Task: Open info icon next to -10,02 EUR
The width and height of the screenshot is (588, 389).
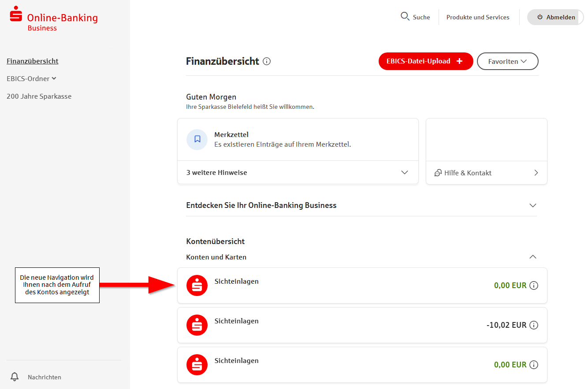Action: (x=534, y=325)
